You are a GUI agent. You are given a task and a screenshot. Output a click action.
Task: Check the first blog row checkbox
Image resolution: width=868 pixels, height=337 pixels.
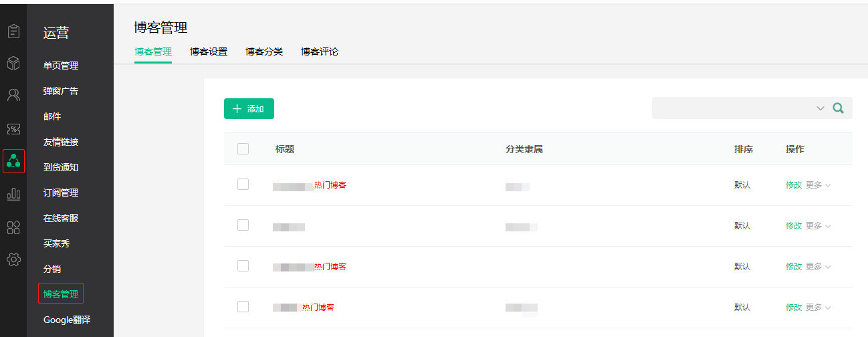pos(243,184)
